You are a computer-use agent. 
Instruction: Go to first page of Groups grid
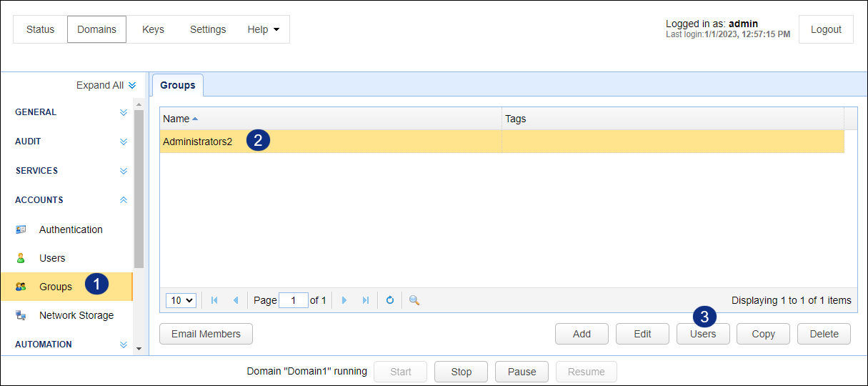pyautogui.click(x=214, y=300)
